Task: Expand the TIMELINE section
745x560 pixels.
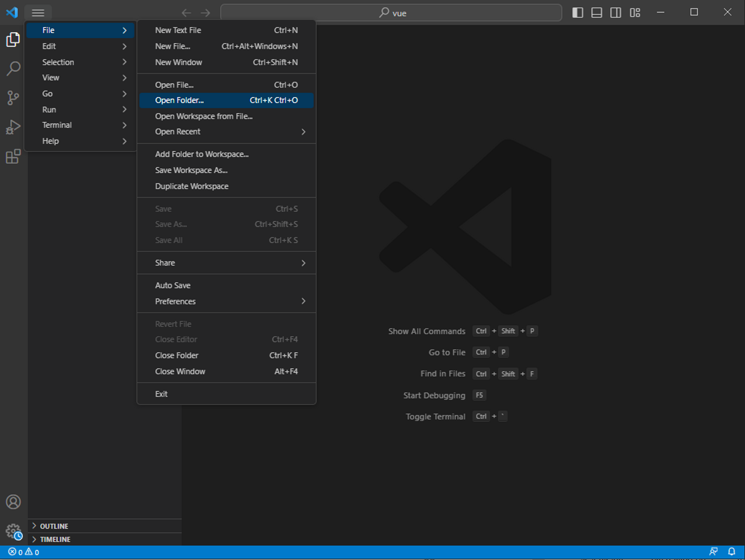Action: [55, 540]
